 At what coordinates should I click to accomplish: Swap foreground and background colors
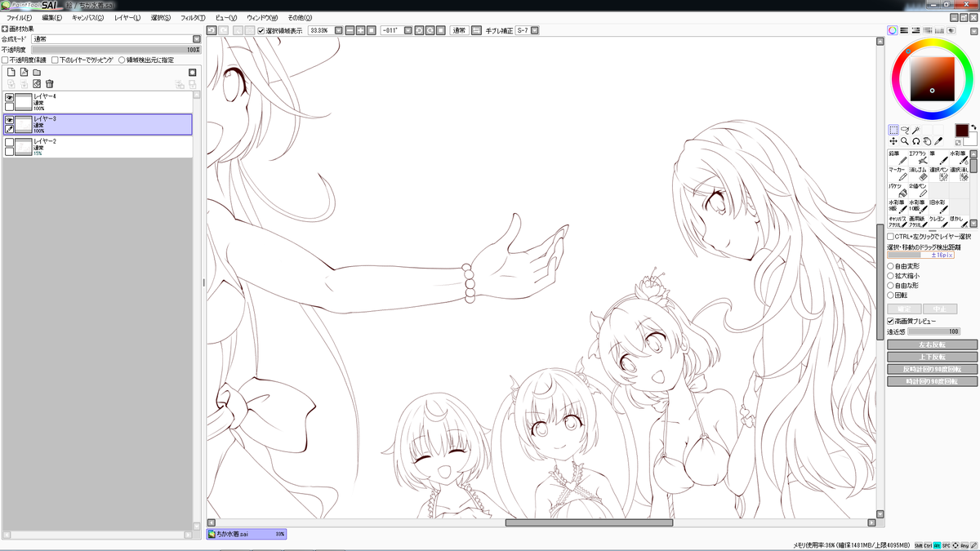click(973, 127)
